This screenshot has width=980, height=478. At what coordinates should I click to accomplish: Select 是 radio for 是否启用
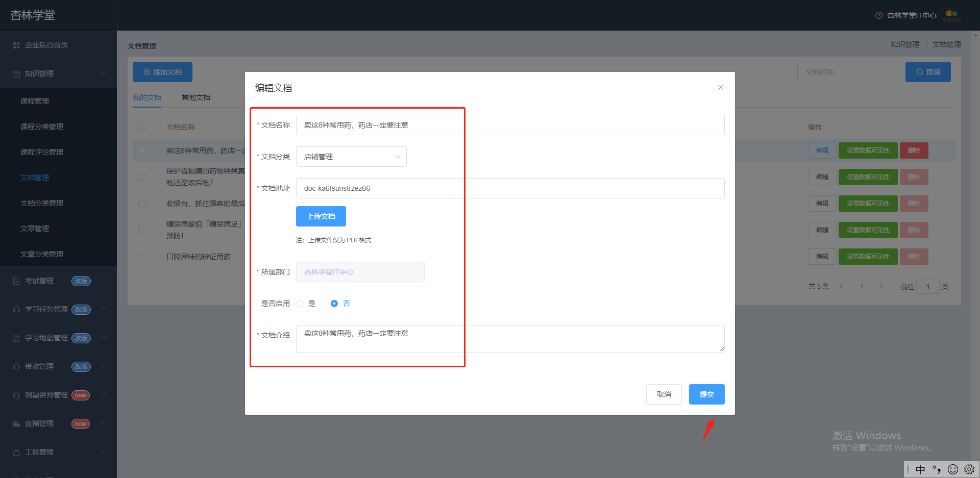pyautogui.click(x=300, y=304)
